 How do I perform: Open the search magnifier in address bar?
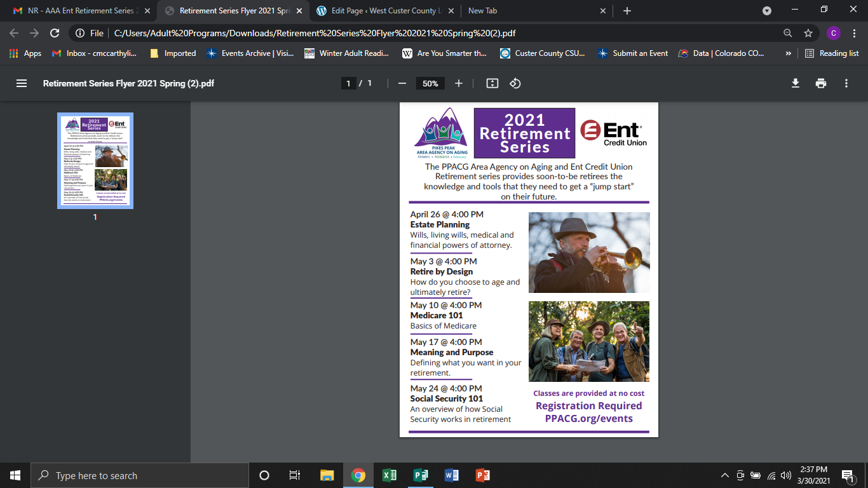click(788, 33)
